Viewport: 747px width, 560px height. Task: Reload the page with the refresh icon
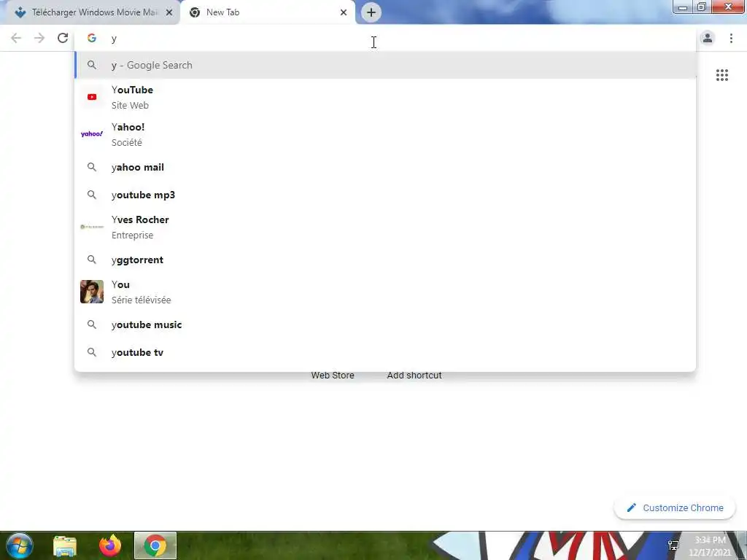[x=63, y=38]
